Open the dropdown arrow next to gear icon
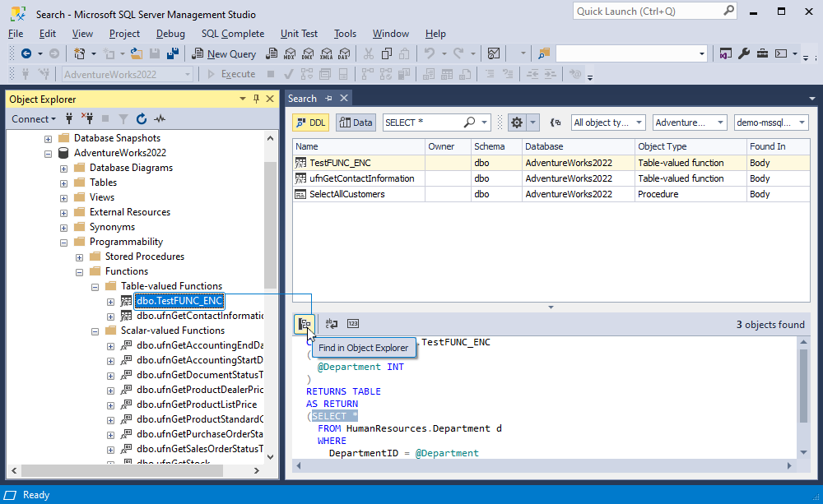Screen dimensions: 823x504 (x=532, y=123)
